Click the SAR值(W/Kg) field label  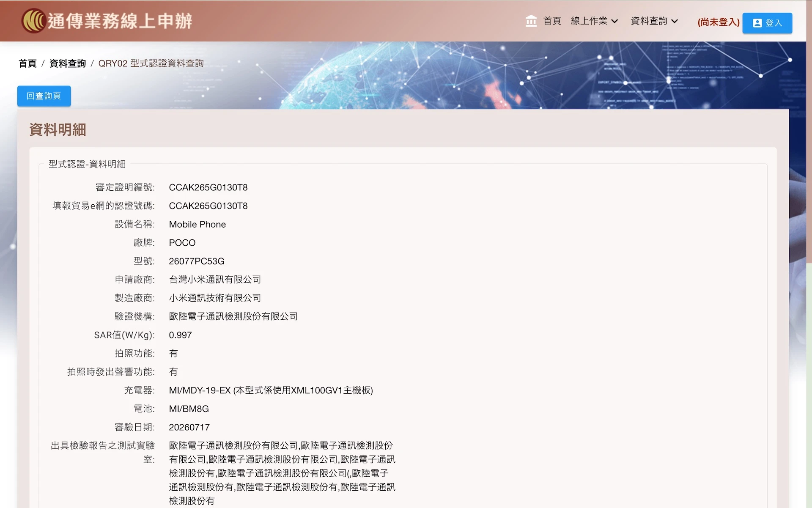(124, 335)
